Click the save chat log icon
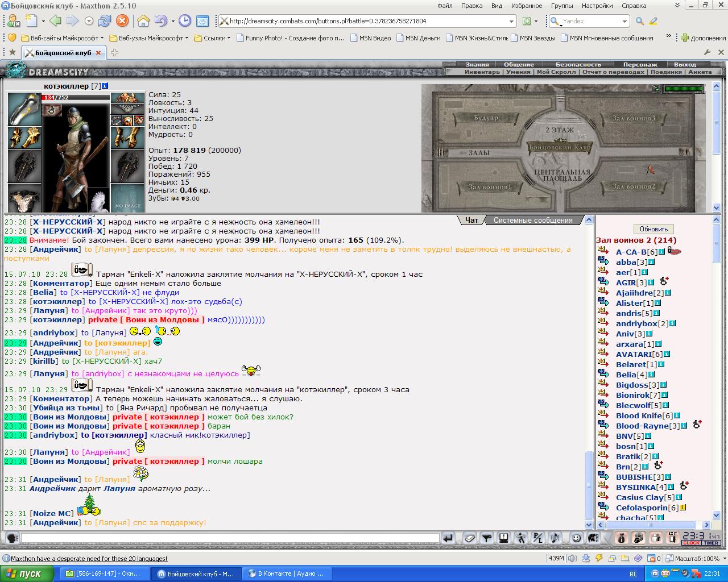 pyautogui.click(x=503, y=538)
